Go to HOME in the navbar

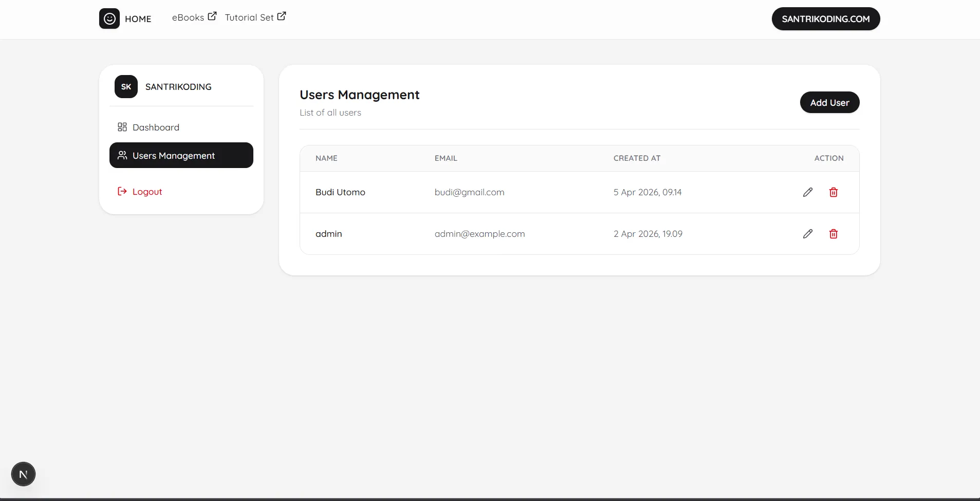coord(138,19)
